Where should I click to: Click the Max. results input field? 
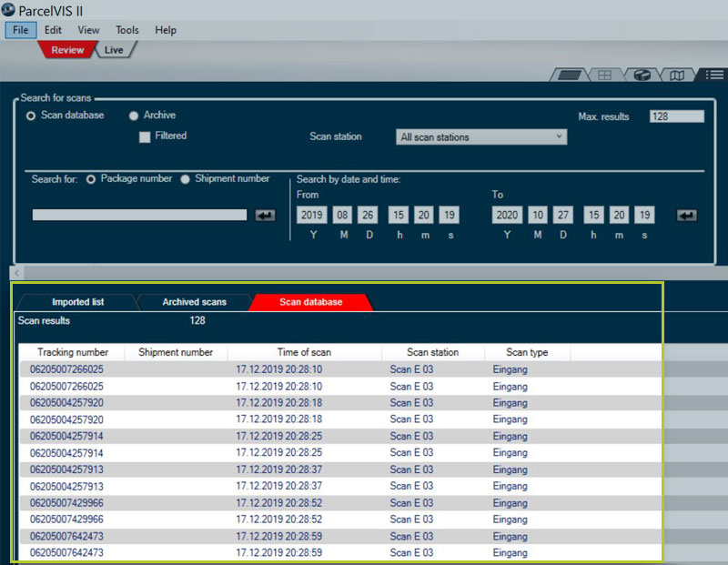676,116
